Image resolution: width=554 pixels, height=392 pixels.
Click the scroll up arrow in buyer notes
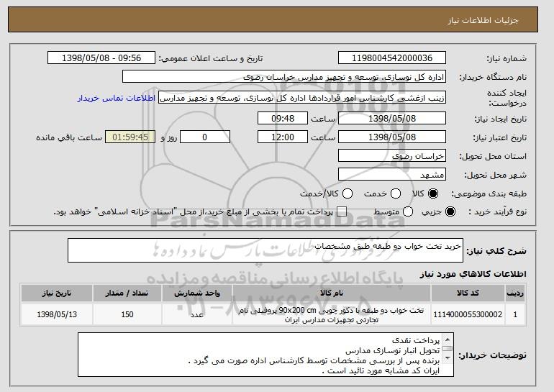pyautogui.click(x=448, y=339)
